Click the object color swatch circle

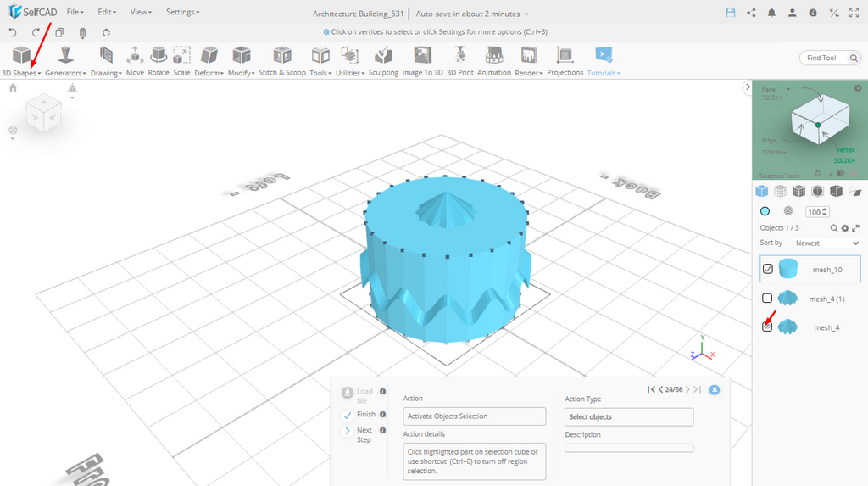click(765, 211)
